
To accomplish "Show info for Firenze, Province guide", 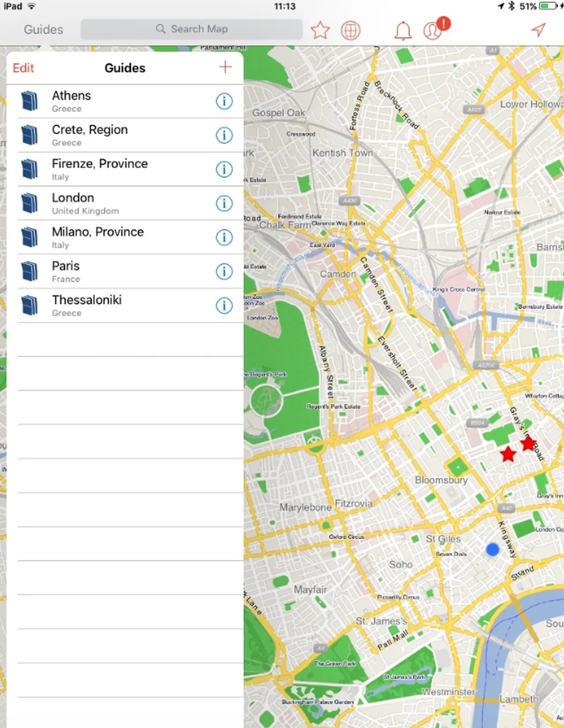I will click(x=224, y=169).
